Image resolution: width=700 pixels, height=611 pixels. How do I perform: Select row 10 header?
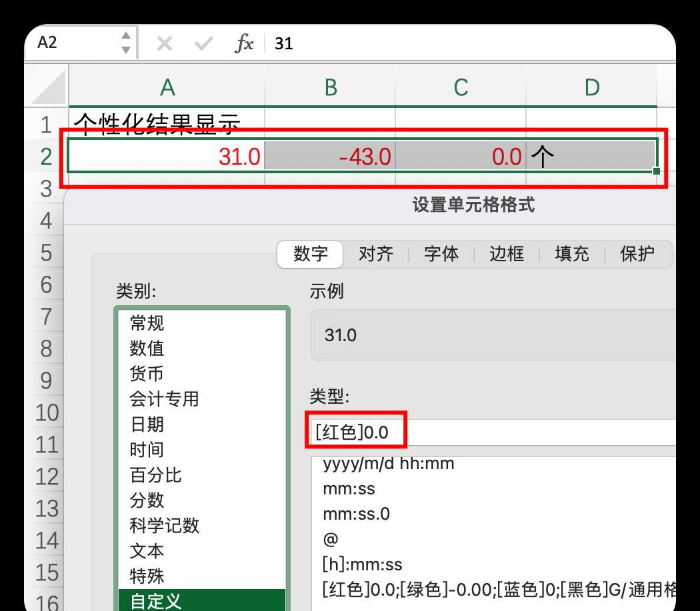(46, 413)
